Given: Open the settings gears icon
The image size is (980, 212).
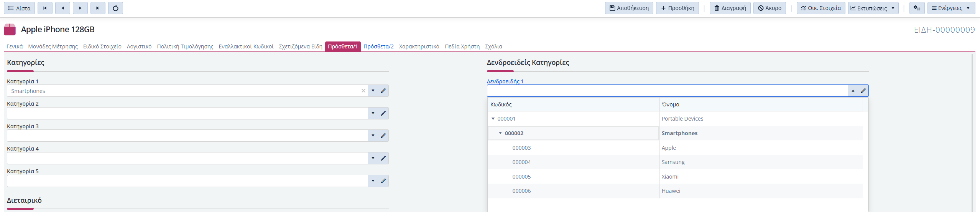Looking at the screenshot, I should (x=917, y=8).
